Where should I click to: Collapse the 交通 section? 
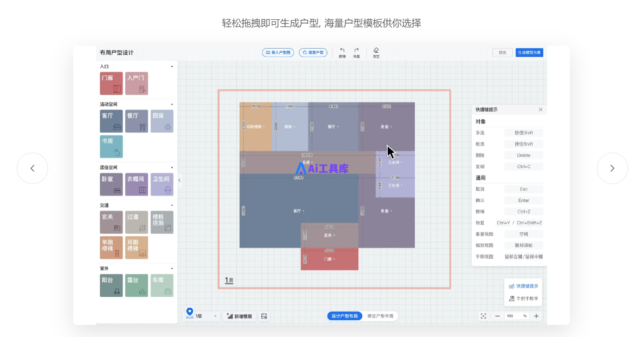[x=172, y=205]
